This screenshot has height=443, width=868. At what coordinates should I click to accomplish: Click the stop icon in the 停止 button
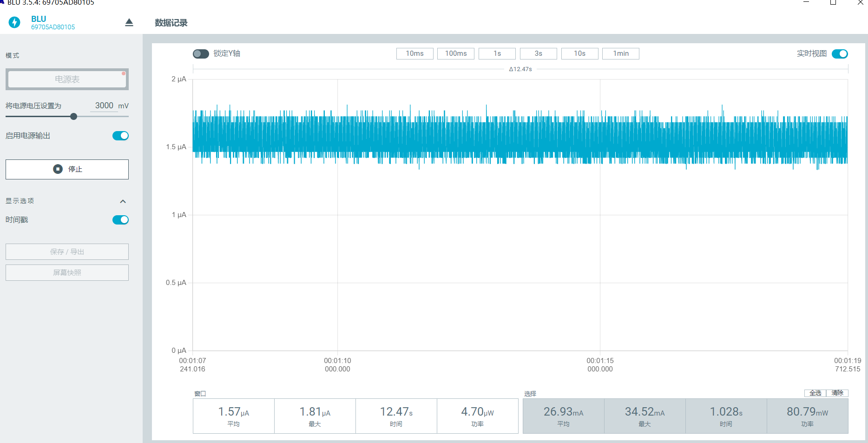point(58,169)
